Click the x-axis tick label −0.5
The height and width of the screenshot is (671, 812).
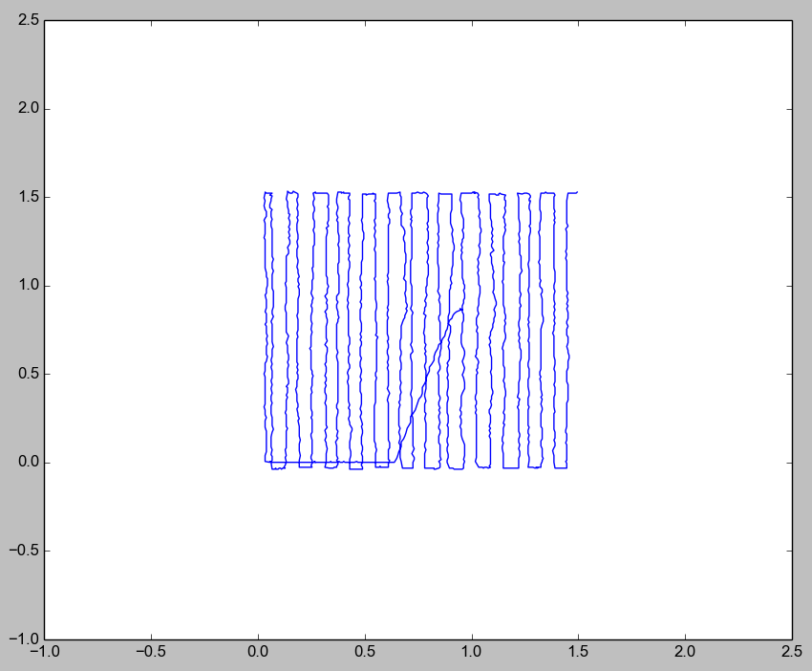coord(151,651)
